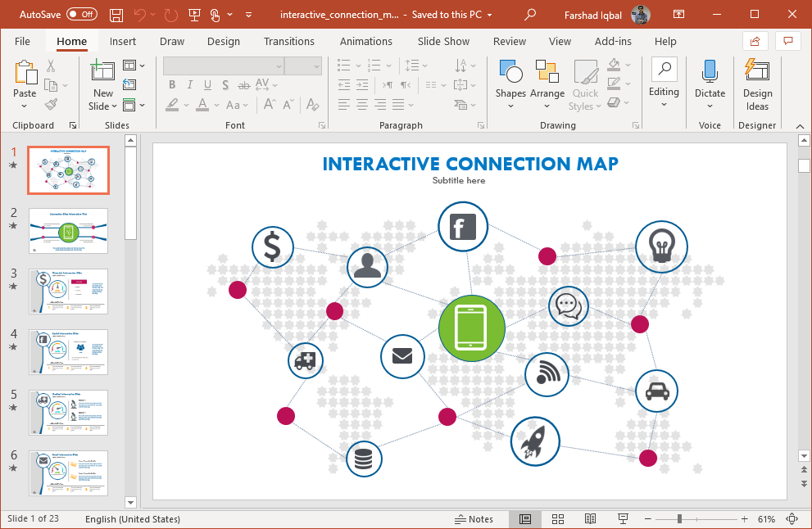Click the Format Painter brush icon
This screenshot has height=529, width=812.
[51, 105]
